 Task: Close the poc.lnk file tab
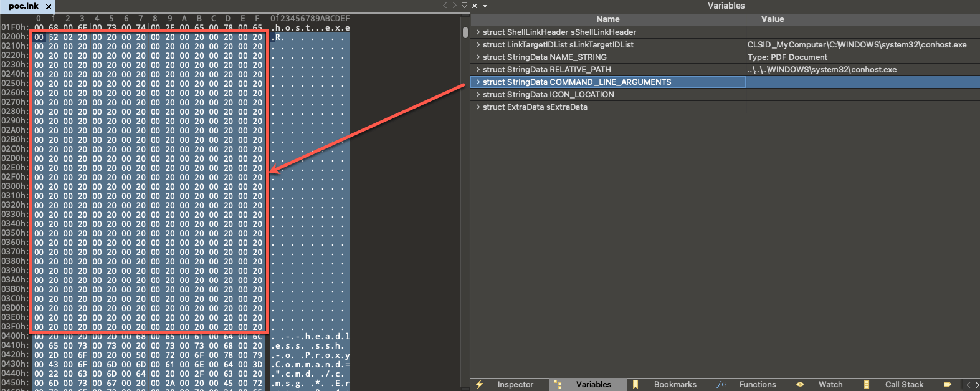point(49,6)
